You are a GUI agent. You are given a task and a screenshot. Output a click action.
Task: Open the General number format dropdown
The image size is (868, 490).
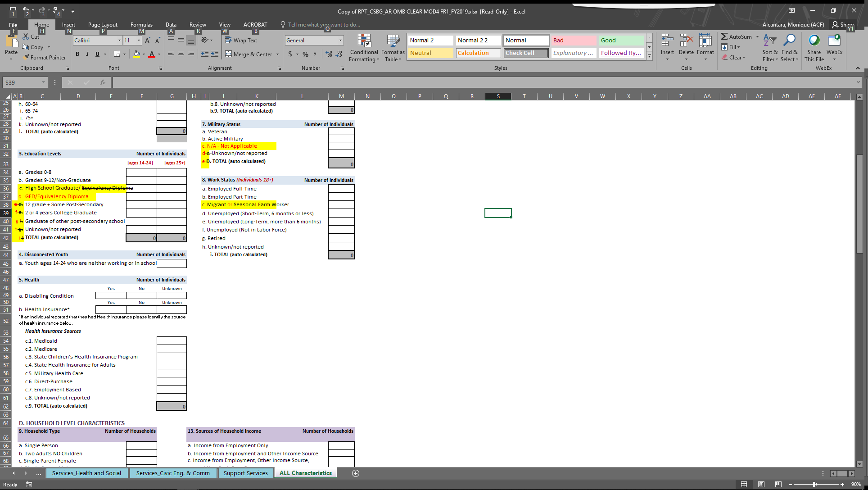coord(340,41)
